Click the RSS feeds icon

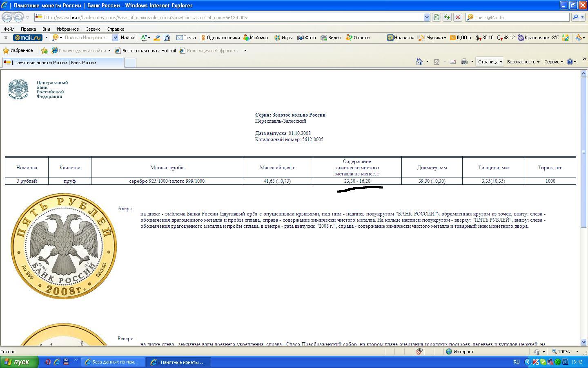437,62
